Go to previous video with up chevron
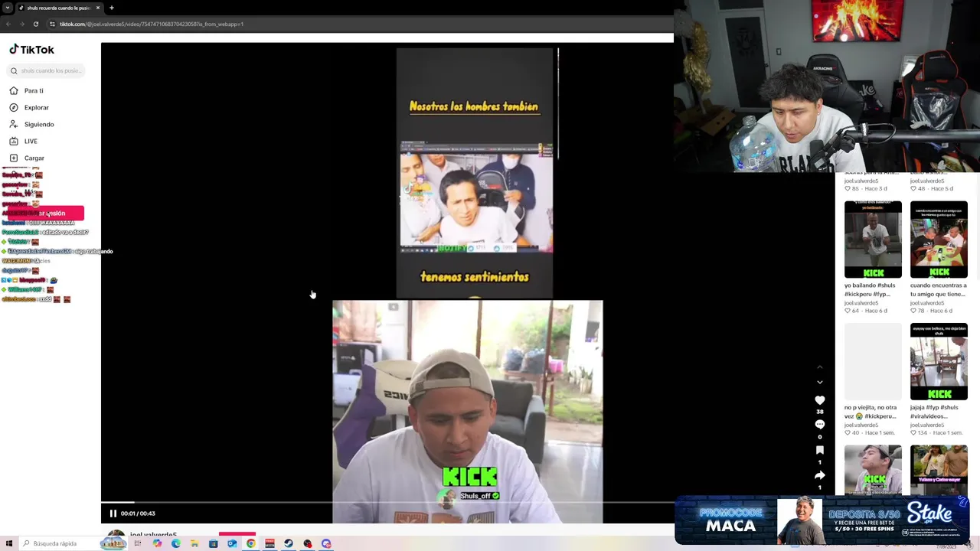The height and width of the screenshot is (551, 980). (x=820, y=367)
